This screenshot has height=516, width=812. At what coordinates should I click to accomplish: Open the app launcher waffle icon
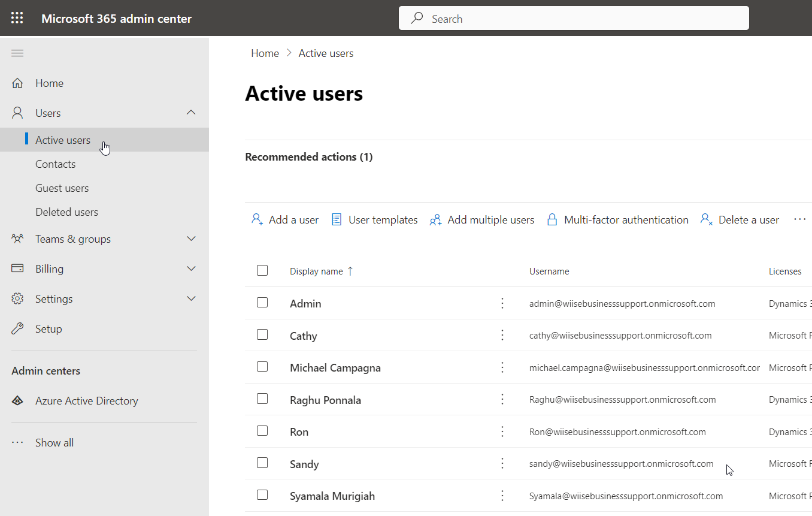pyautogui.click(x=17, y=18)
